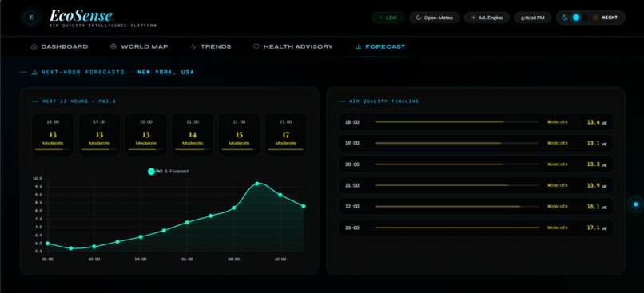The width and height of the screenshot is (644, 293).
Task: Click the clock time badge
Action: pos(533,18)
